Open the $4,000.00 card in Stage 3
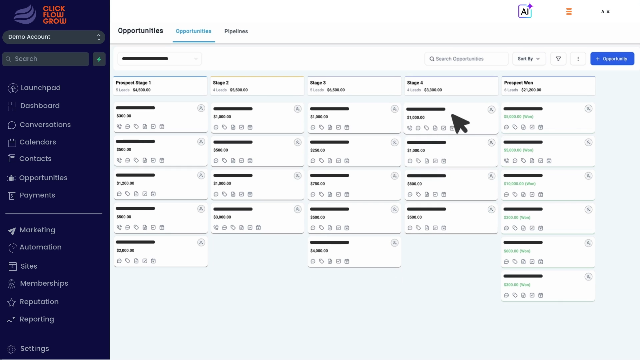640x360 pixels. [x=354, y=252]
